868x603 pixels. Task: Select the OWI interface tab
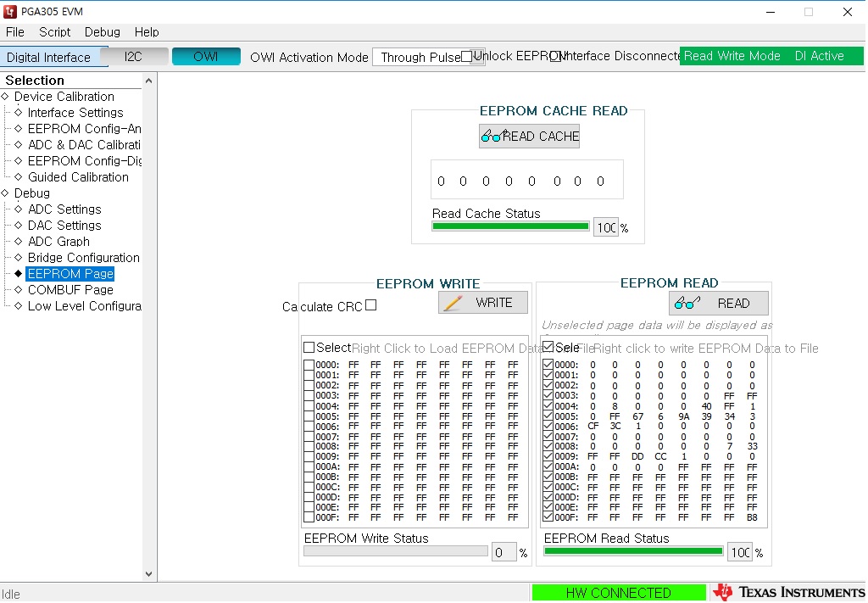coord(206,57)
